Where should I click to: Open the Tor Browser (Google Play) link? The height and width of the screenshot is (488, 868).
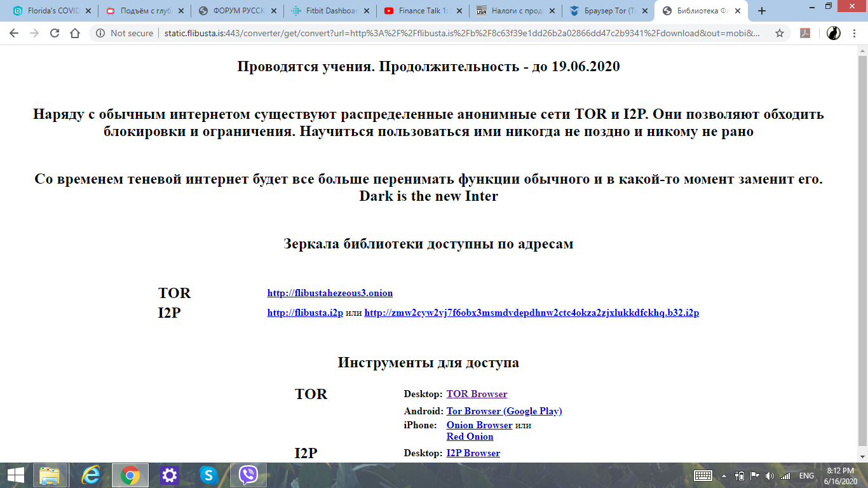[x=504, y=411]
